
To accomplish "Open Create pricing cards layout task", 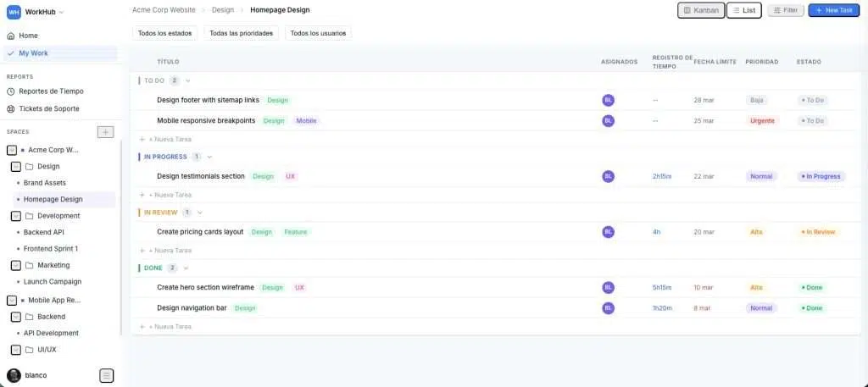I will pos(200,232).
